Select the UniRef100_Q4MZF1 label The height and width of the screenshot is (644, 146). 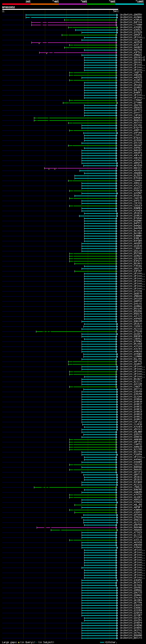[131, 35]
